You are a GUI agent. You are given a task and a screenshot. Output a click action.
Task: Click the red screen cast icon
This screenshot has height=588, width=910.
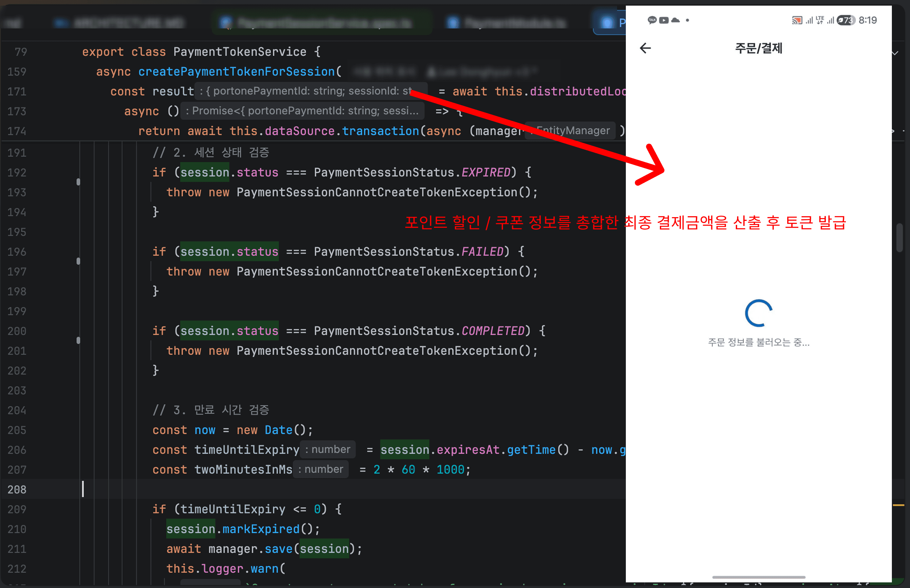pyautogui.click(x=797, y=20)
